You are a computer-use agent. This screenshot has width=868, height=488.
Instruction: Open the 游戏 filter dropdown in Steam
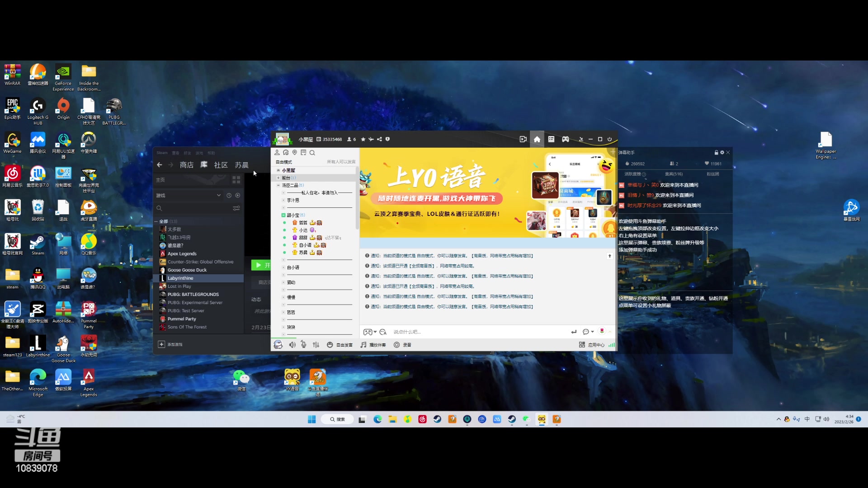[189, 195]
